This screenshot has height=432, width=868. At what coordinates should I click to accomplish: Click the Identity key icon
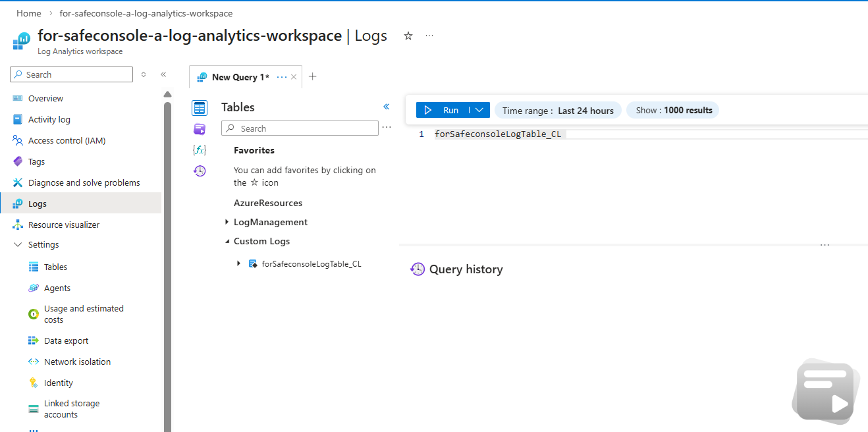pyautogui.click(x=34, y=383)
